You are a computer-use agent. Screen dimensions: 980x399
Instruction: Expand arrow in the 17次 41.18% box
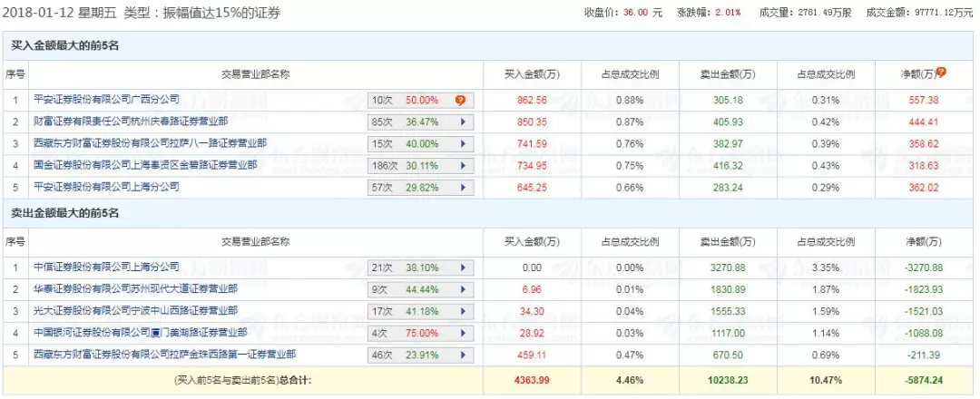(463, 312)
